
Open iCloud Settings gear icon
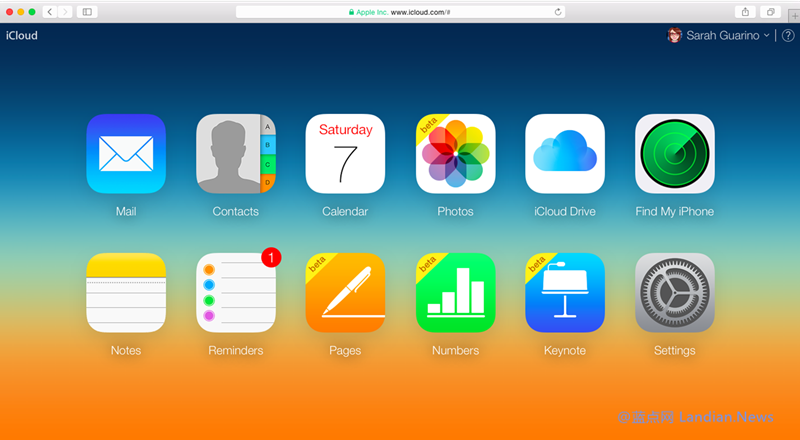tap(675, 293)
